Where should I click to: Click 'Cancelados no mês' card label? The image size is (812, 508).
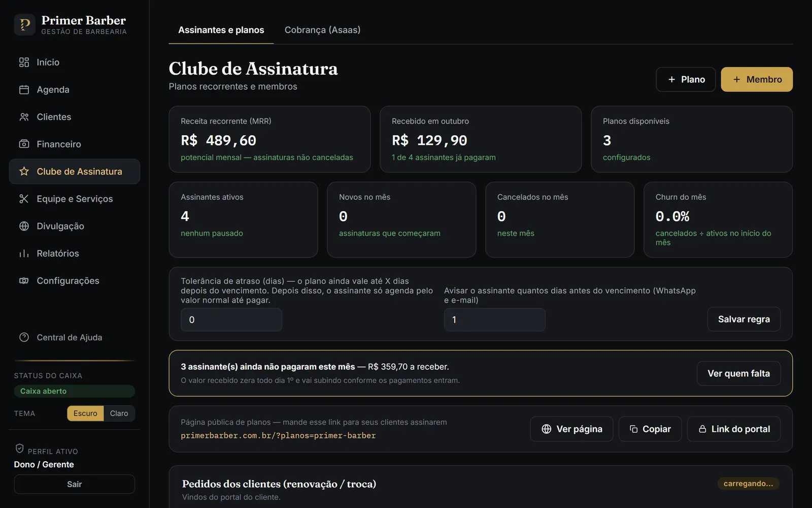coord(533,197)
